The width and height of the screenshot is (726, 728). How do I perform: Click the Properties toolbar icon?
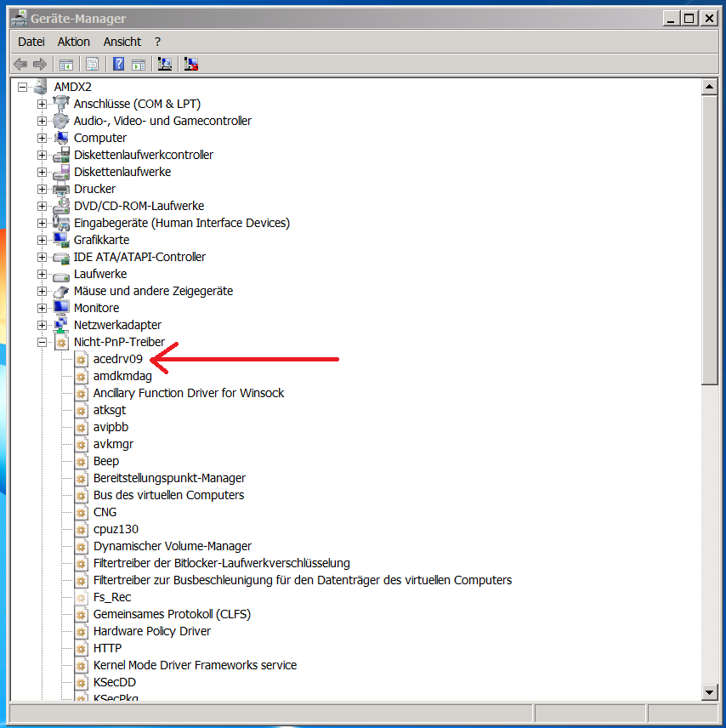[x=92, y=64]
